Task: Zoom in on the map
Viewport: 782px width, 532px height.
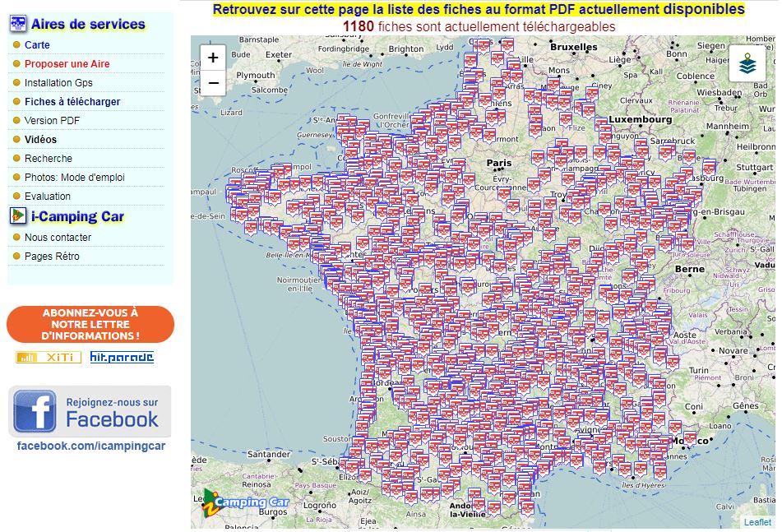Action: [213, 58]
